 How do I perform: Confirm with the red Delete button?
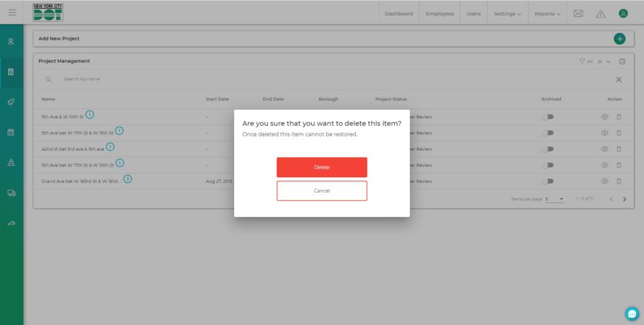pos(321,167)
